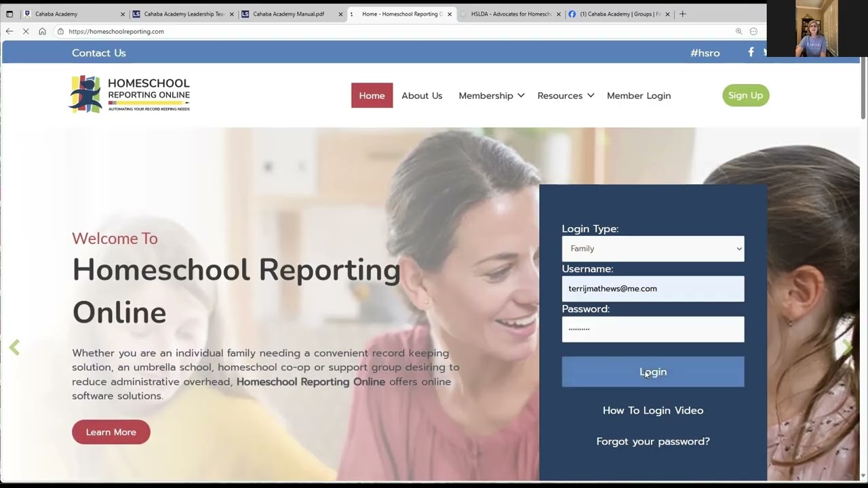
Task: Click the Forgot your password? link
Action: 653,441
